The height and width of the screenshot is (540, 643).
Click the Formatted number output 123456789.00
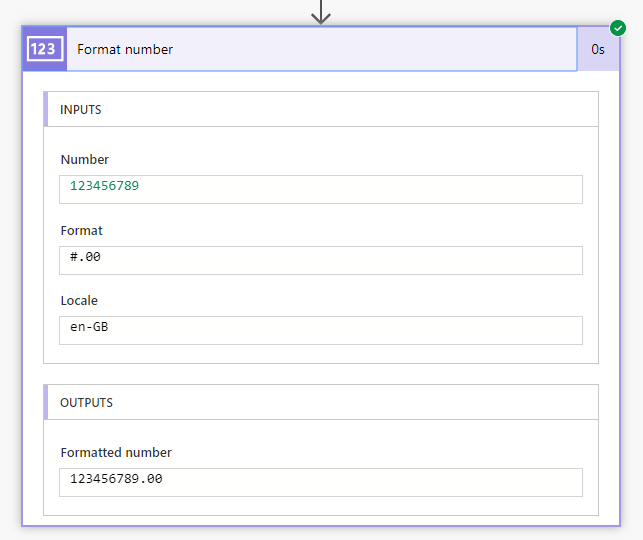point(321,483)
